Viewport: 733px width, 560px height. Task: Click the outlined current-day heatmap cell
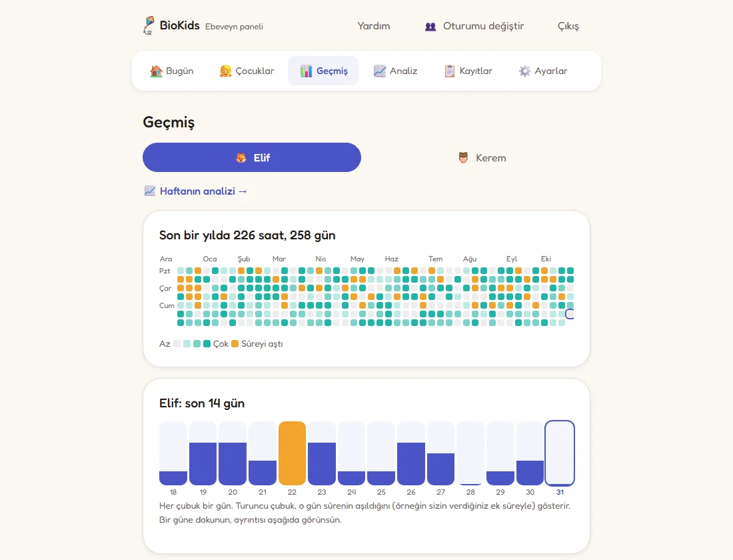pyautogui.click(x=570, y=314)
